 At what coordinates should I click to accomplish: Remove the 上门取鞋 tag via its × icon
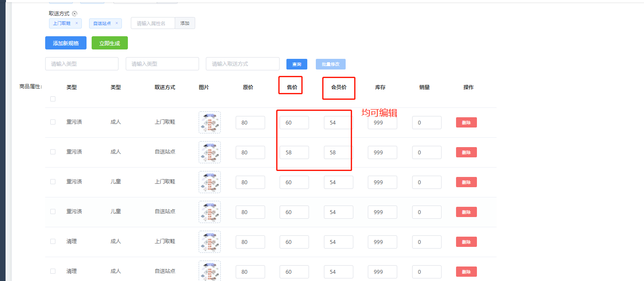point(77,23)
